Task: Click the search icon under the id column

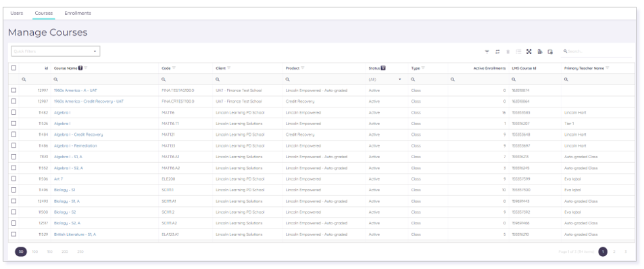Action: click(x=24, y=80)
